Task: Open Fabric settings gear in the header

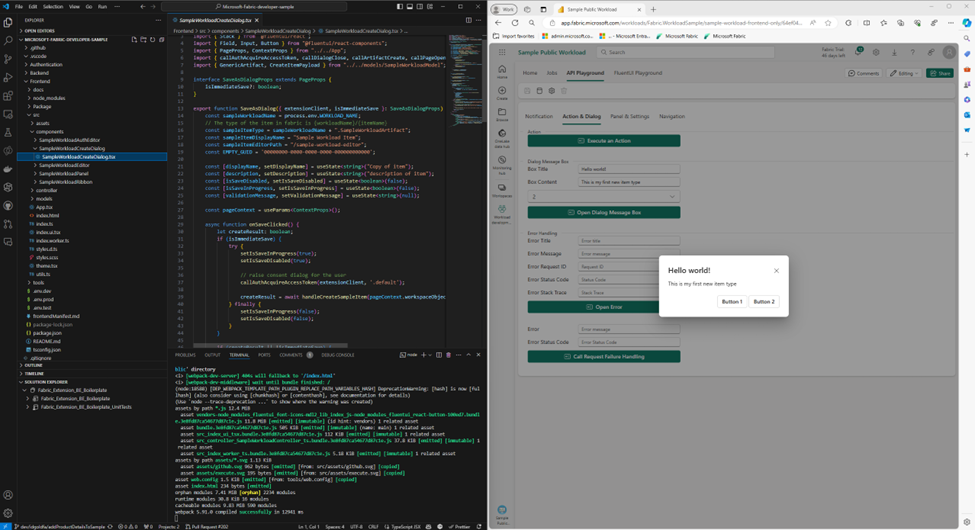Action: tap(876, 52)
